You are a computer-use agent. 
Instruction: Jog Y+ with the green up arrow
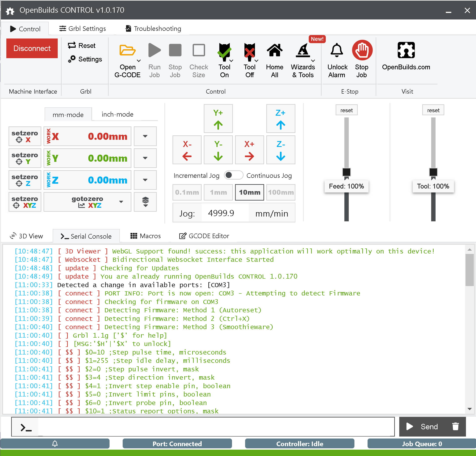point(218,119)
